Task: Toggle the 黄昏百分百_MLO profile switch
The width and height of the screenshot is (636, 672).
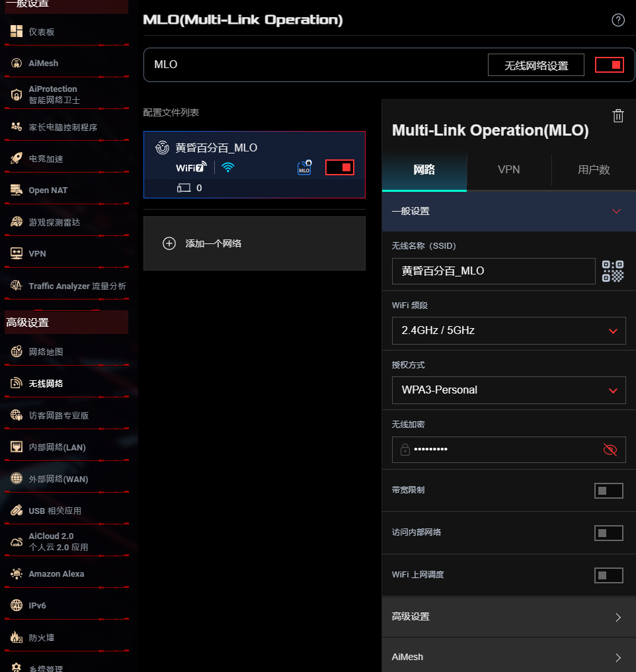Action: (340, 167)
